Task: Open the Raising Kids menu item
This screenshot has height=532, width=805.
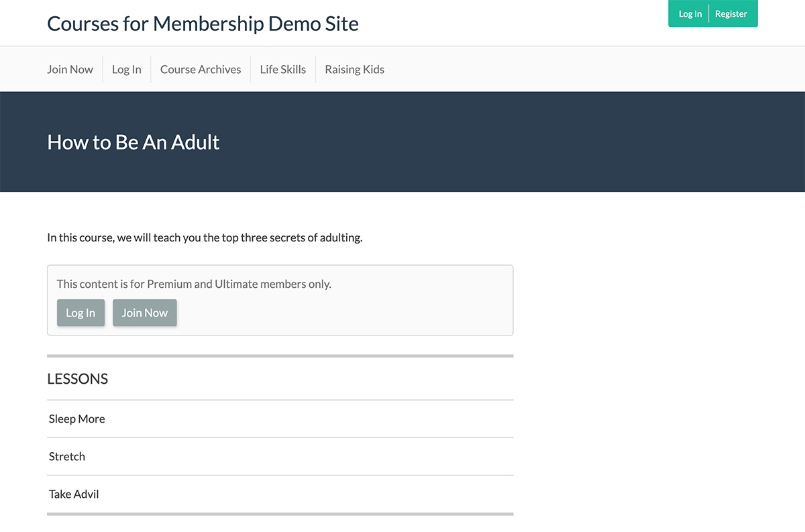Action: point(354,69)
